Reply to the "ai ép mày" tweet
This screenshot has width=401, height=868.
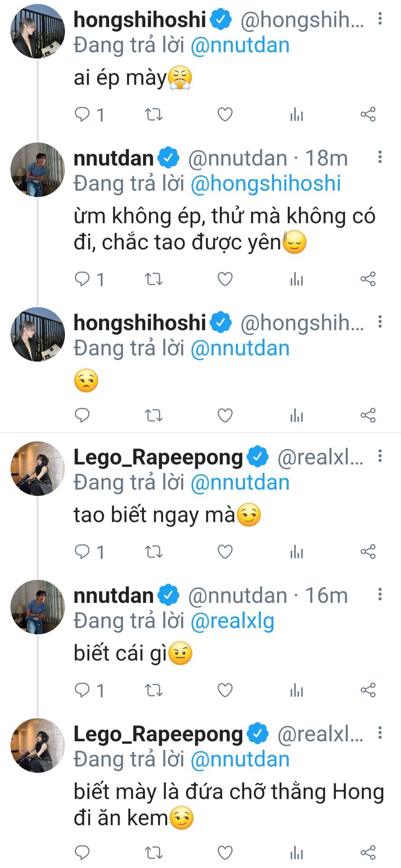click(82, 114)
